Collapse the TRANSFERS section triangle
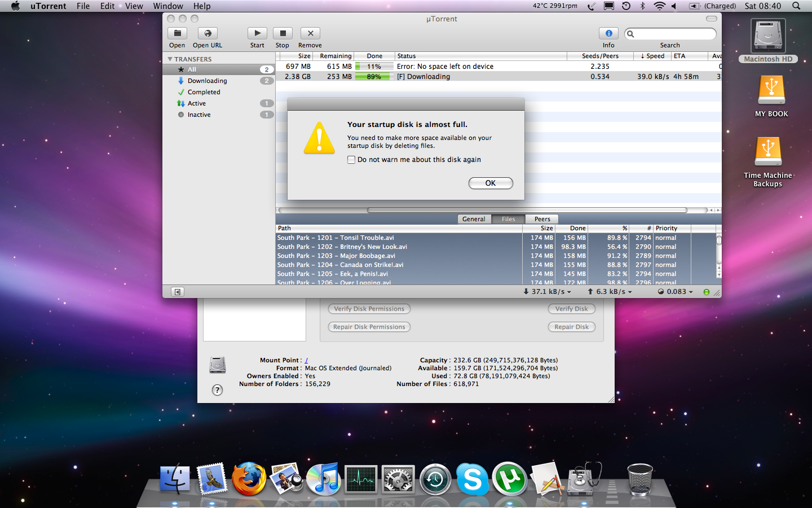Image resolution: width=812 pixels, height=508 pixels. coord(170,59)
